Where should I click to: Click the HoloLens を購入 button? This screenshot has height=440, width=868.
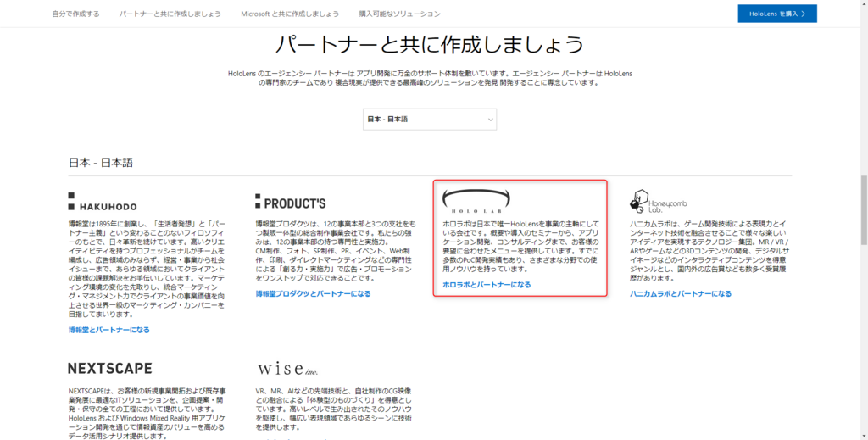click(777, 14)
